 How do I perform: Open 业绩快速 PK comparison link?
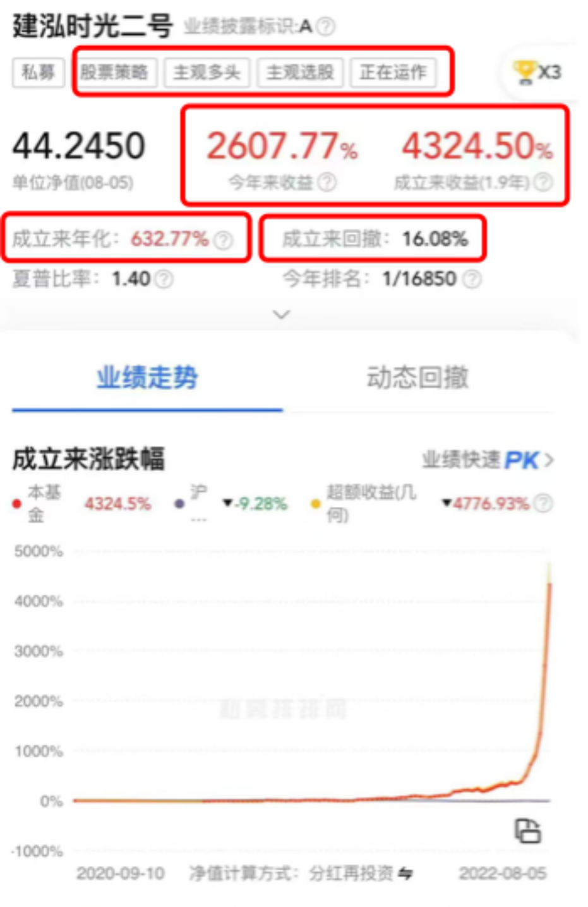tap(488, 460)
